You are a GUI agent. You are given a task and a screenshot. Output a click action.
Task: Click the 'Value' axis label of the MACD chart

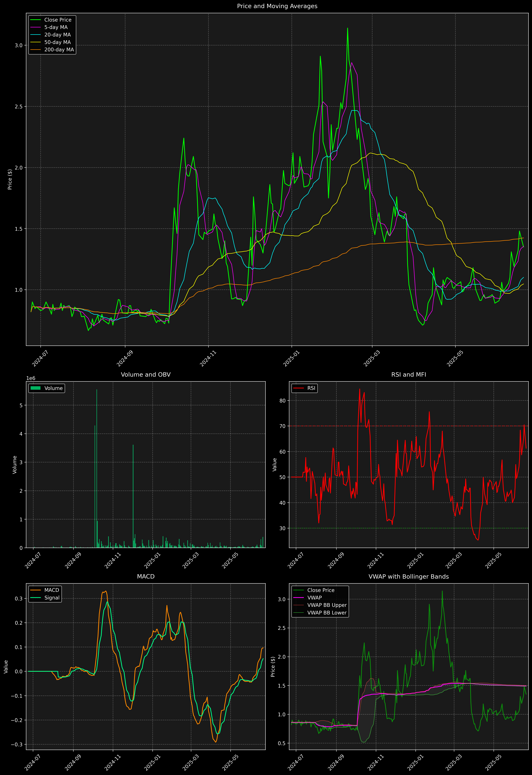pyautogui.click(x=6, y=667)
